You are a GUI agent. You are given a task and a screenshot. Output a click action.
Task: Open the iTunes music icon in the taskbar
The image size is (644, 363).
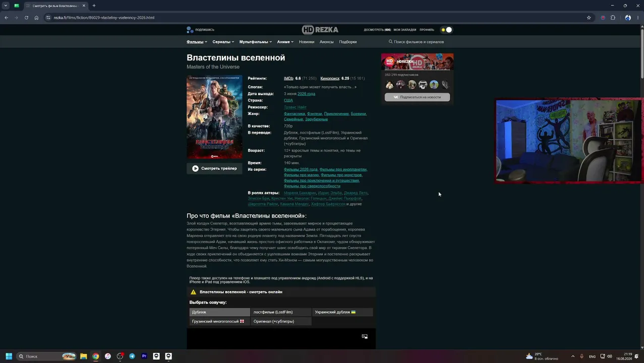[x=107, y=356]
